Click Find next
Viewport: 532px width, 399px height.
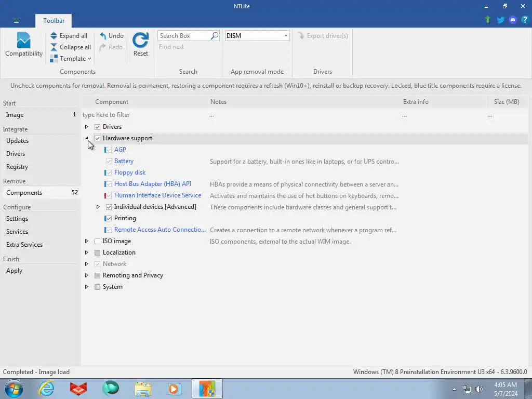(x=171, y=47)
